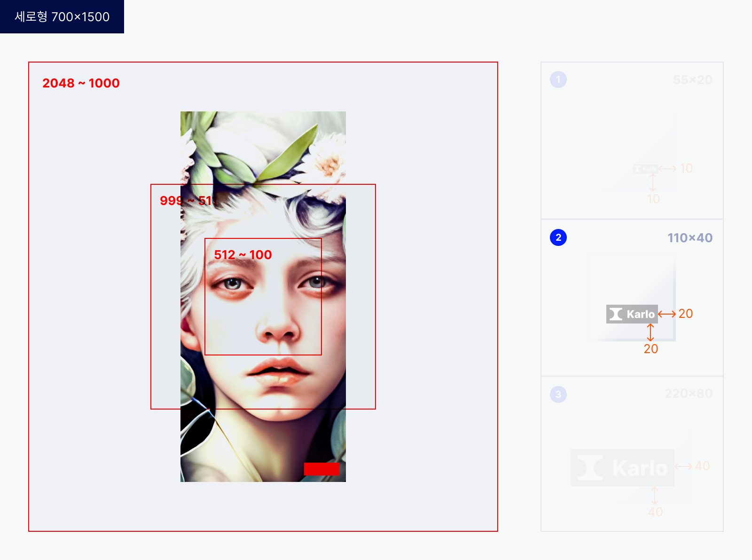
Task: Click the horizontal 40 margin label
Action: point(702,466)
